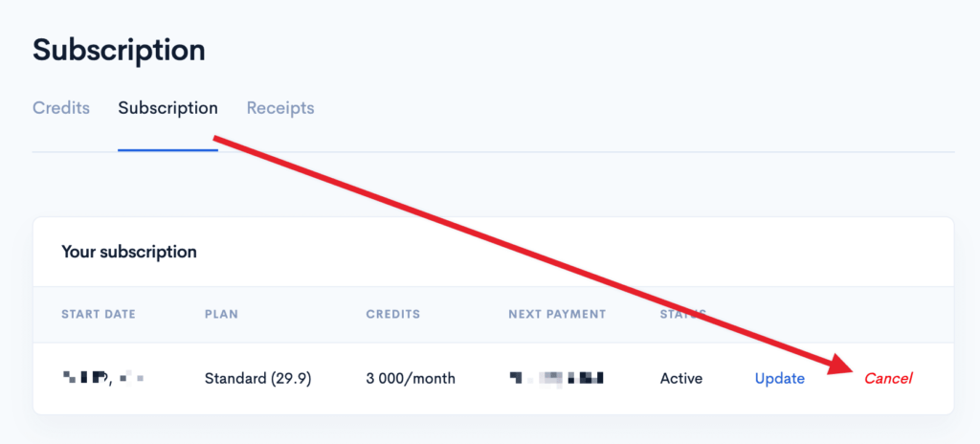Click the 3 000/month credits value
Viewport: 980px width, 444px height.
(411, 378)
